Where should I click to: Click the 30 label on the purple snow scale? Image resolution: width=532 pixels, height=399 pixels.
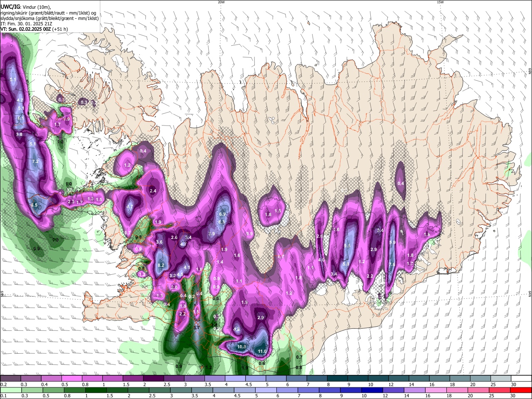pos(514,384)
